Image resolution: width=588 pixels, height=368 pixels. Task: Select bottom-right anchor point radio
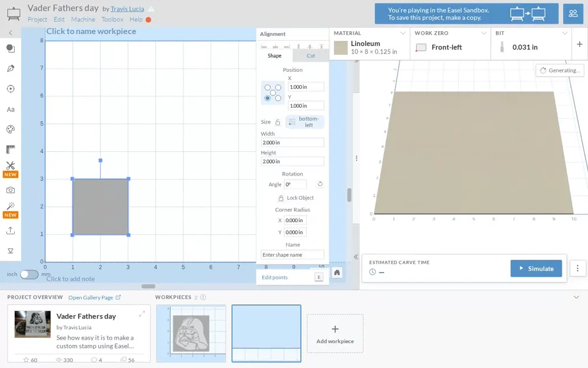pyautogui.click(x=278, y=98)
